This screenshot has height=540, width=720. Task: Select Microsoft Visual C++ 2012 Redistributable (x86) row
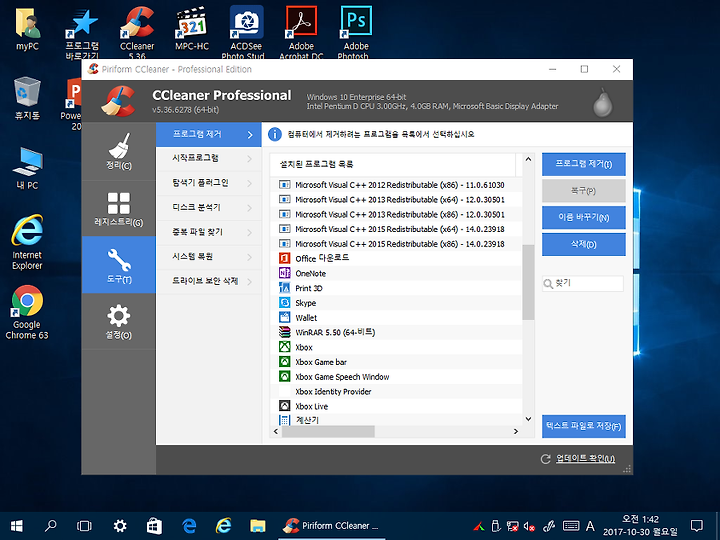tap(396, 185)
